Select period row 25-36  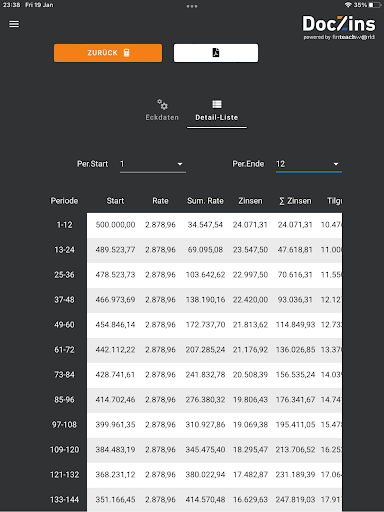coord(64,275)
